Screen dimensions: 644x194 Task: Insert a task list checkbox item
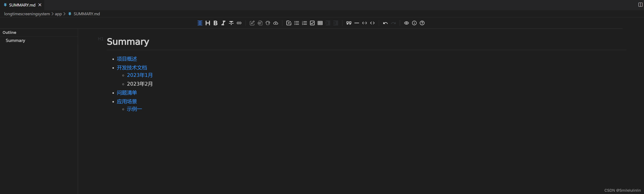point(312,23)
